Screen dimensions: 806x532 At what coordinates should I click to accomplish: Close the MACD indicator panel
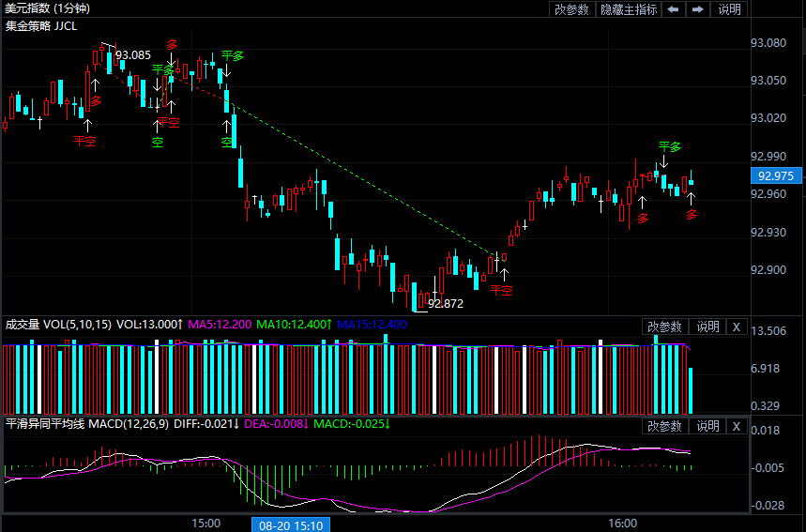[x=737, y=426]
